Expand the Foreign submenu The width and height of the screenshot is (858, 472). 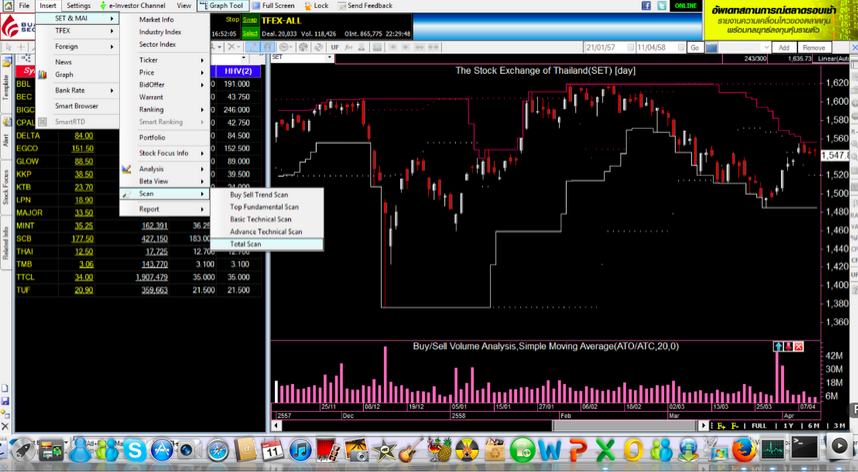point(78,46)
